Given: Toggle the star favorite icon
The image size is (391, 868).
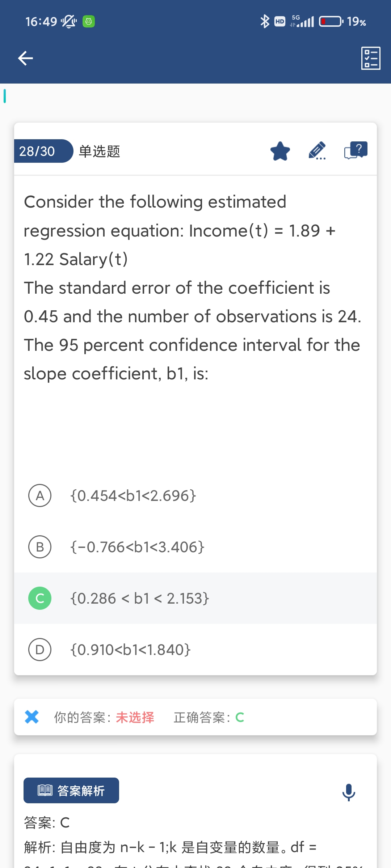Looking at the screenshot, I should tap(280, 151).
